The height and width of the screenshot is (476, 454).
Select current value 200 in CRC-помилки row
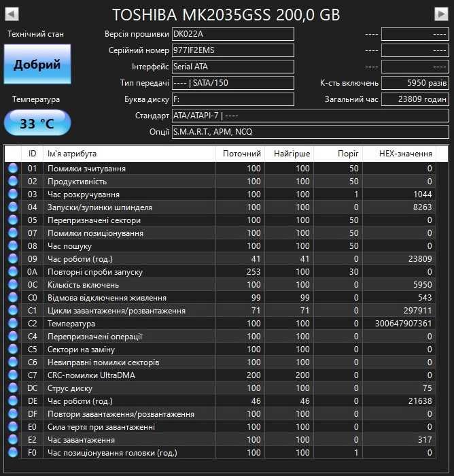point(254,375)
